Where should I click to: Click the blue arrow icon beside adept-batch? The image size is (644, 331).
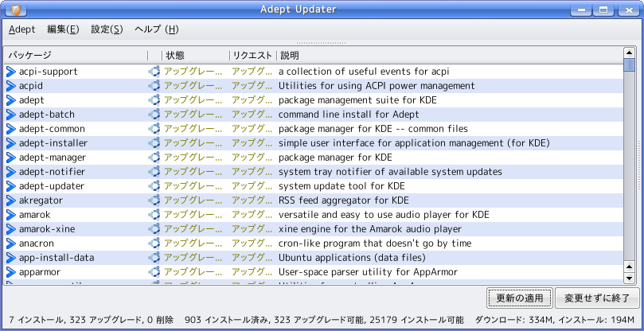pos(10,115)
